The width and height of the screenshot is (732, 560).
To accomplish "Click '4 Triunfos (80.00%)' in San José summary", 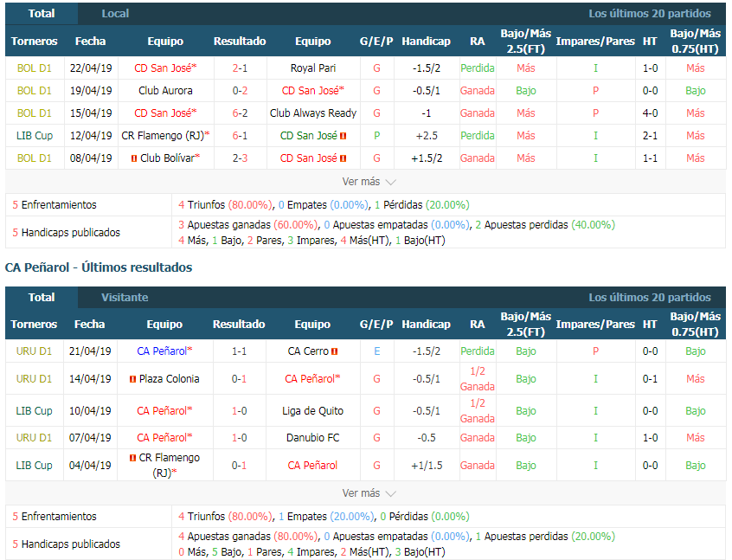I will coord(225,204).
